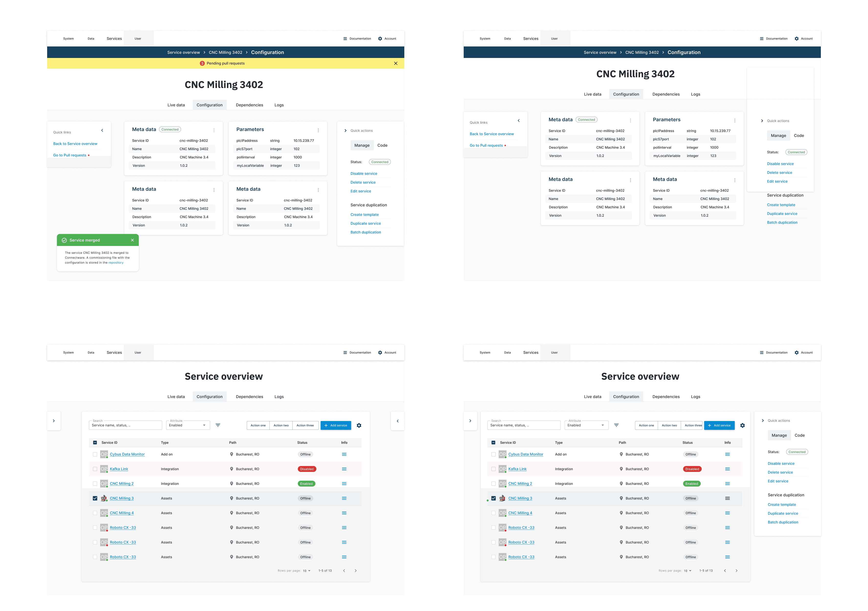Screen dimensions: 868x611
Task: Select Services nav item, bottom-left frame
Action: click(x=114, y=353)
